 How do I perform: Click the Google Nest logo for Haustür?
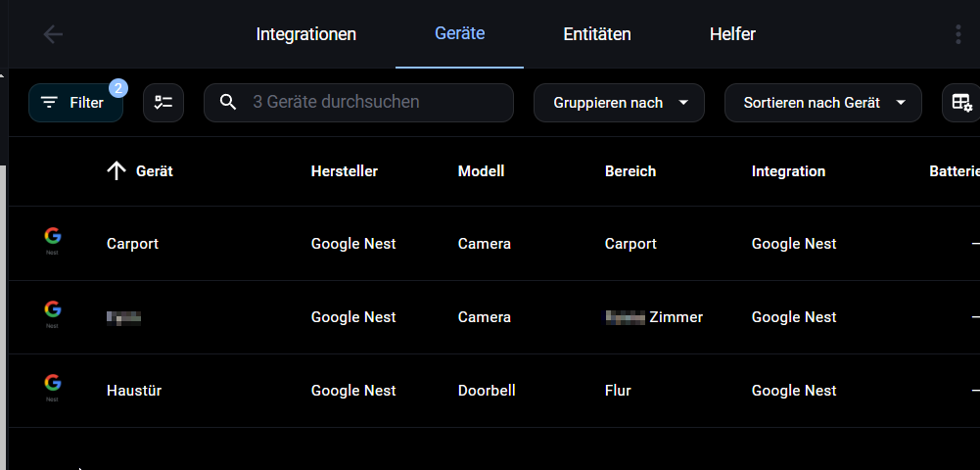(x=53, y=388)
